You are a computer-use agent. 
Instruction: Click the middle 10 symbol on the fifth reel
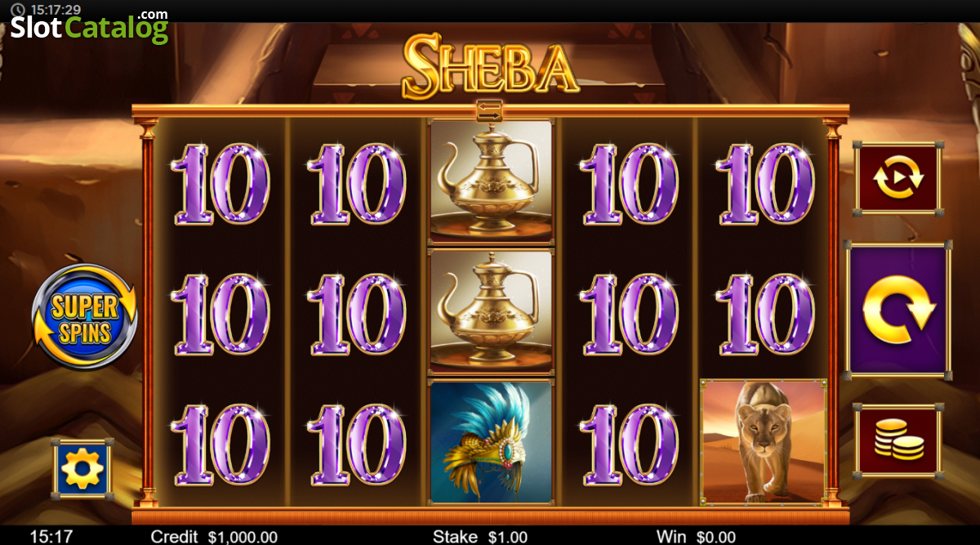765,314
